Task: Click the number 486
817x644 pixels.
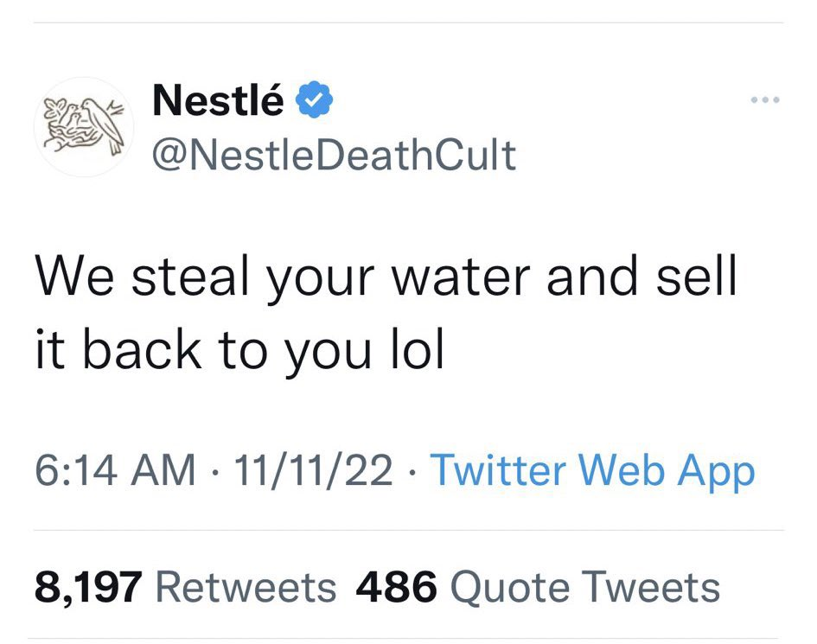Action: (397, 588)
